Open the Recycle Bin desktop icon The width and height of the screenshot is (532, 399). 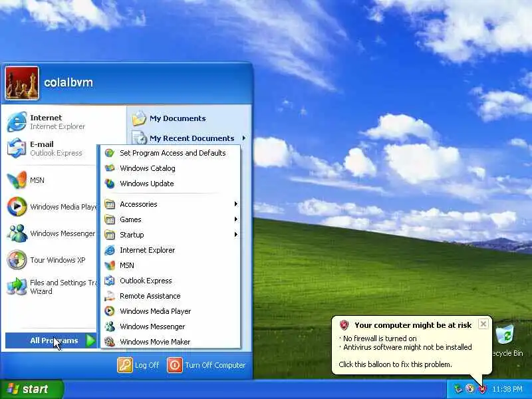click(505, 334)
